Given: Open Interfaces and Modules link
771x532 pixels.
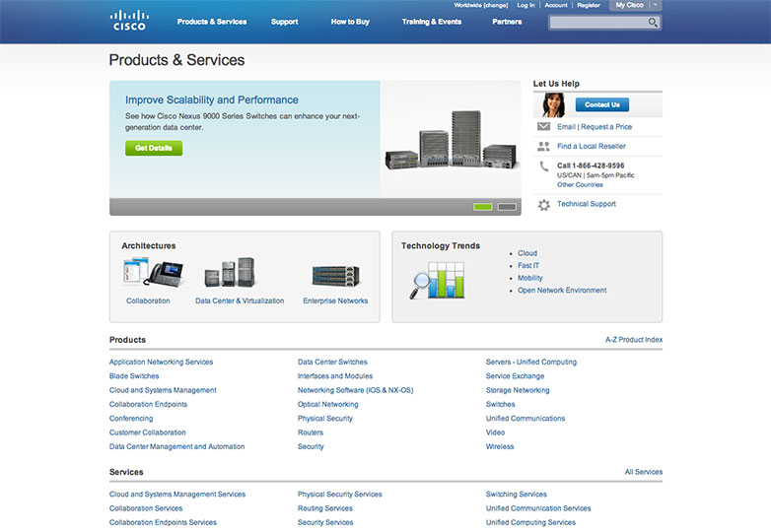Looking at the screenshot, I should (x=335, y=375).
